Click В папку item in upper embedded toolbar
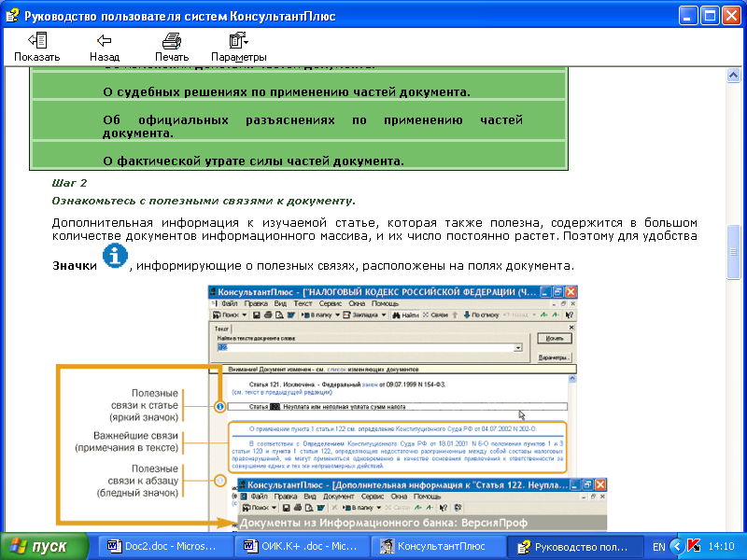Image resolution: width=747 pixels, height=560 pixels. 320,315
